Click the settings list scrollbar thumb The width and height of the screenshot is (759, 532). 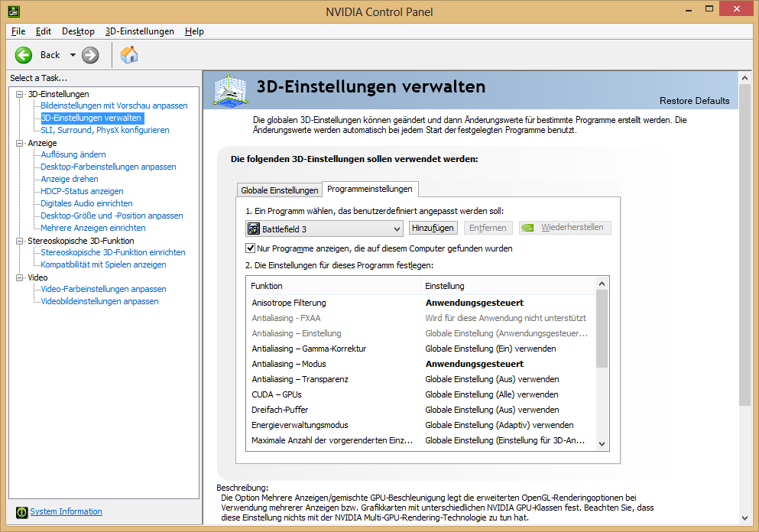pos(602,329)
